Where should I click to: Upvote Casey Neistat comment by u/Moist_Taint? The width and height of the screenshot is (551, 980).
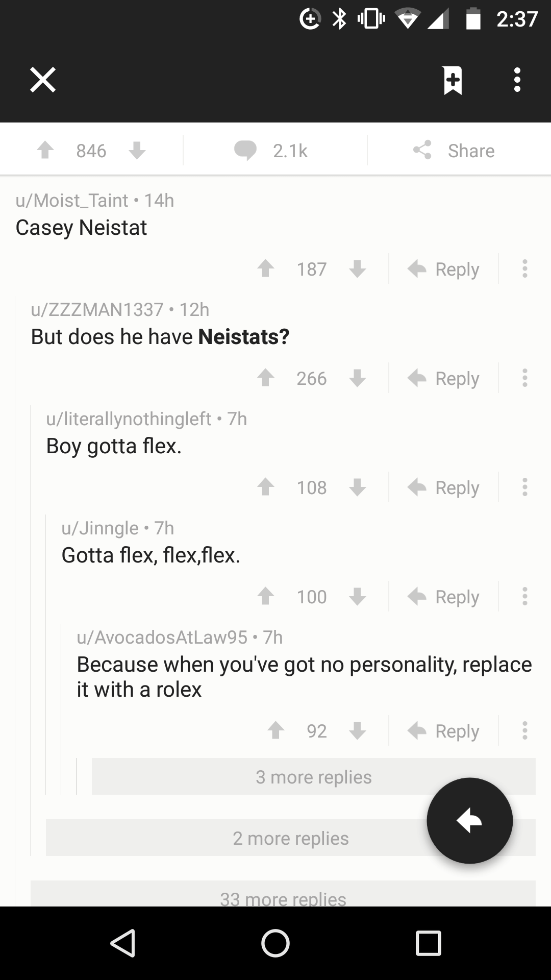tap(267, 268)
